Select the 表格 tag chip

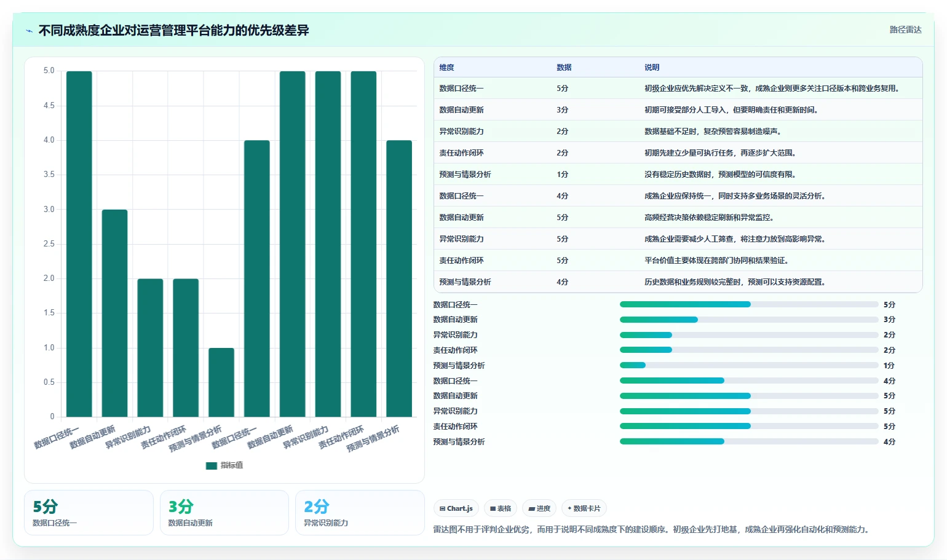[501, 508]
